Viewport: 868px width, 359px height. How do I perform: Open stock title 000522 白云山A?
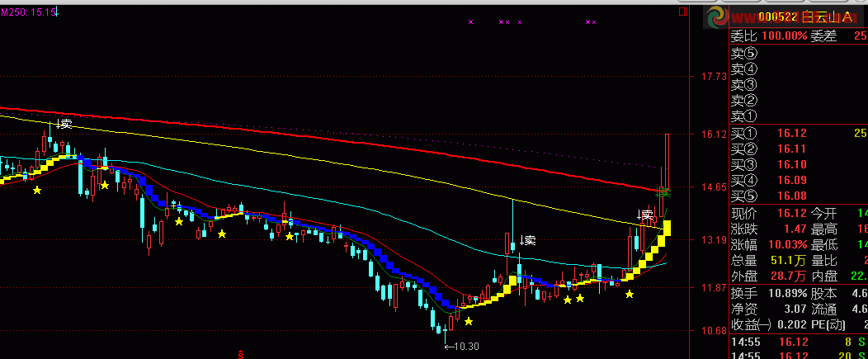(805, 17)
